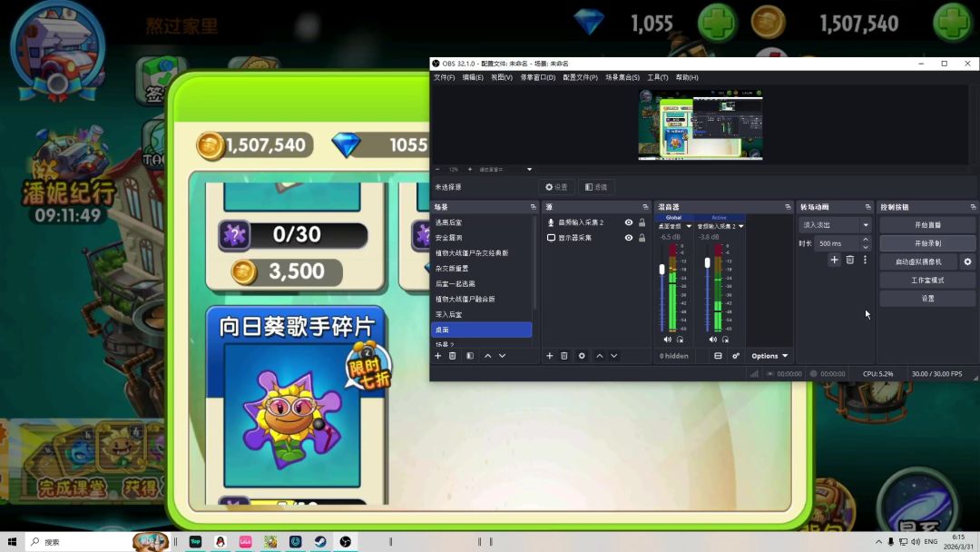Click the 开始直播 button
This screenshot has height=552, width=980.
tap(927, 224)
